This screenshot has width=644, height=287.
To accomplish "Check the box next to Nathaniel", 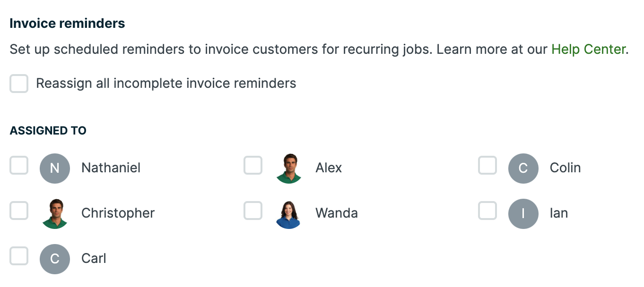I will tap(19, 166).
